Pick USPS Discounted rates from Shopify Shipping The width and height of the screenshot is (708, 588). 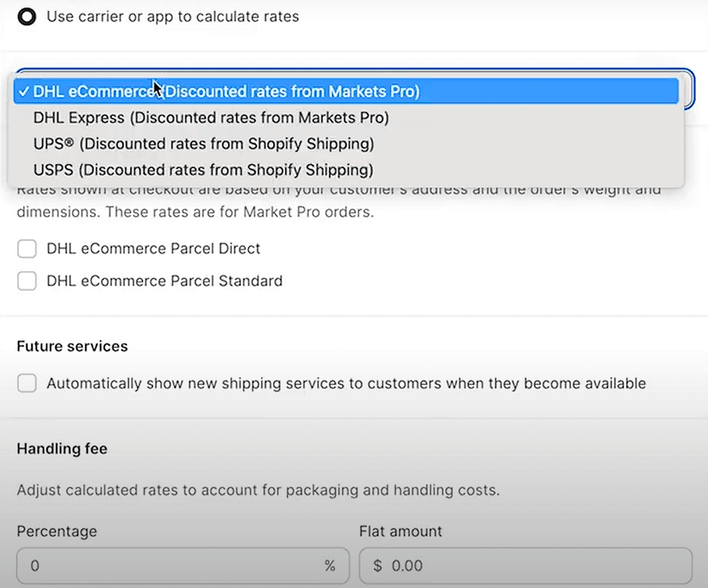(346, 169)
